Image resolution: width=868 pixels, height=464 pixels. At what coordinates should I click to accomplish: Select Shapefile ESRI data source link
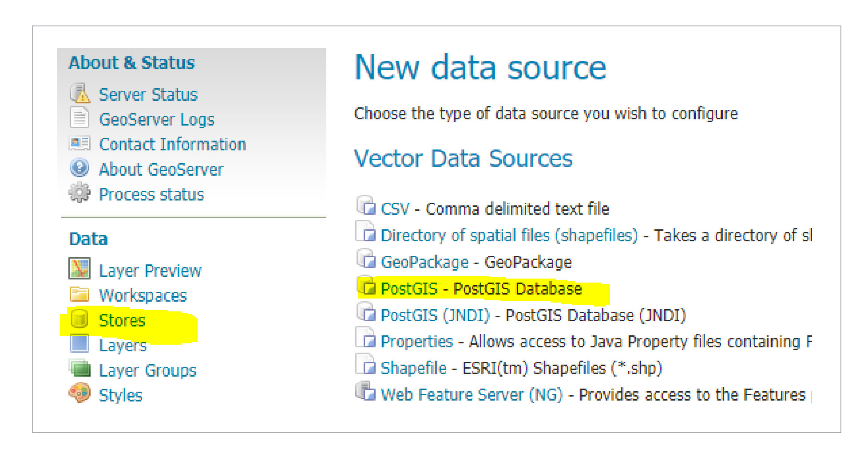(x=413, y=368)
